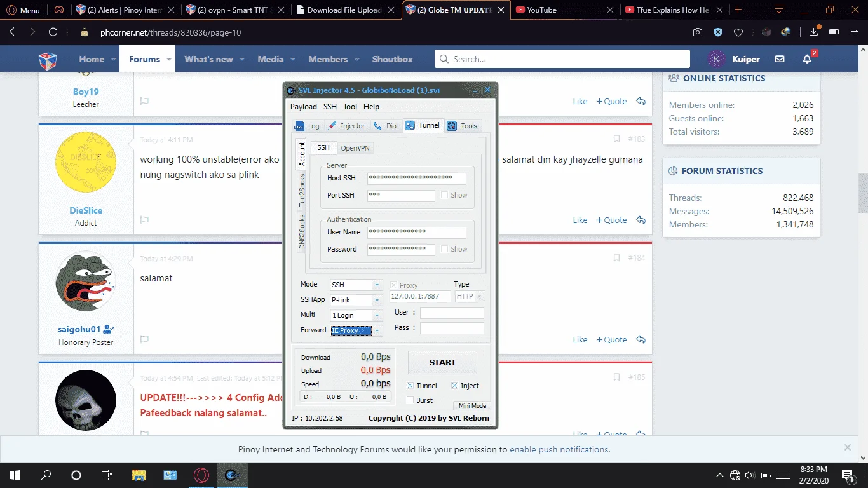Open DieSlice's user profile link

[86, 210]
